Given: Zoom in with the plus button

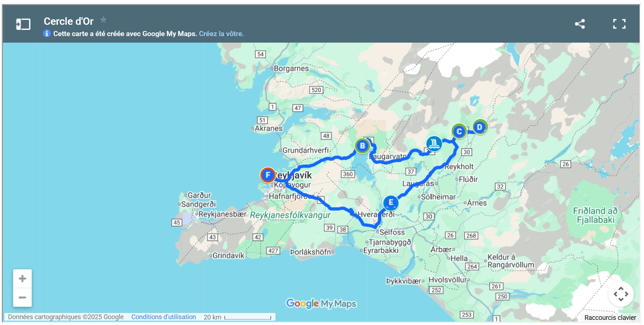Looking at the screenshot, I should coord(22,279).
